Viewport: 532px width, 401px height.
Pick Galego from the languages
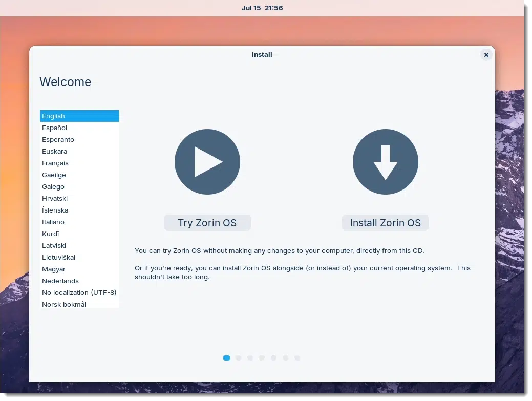pos(79,186)
